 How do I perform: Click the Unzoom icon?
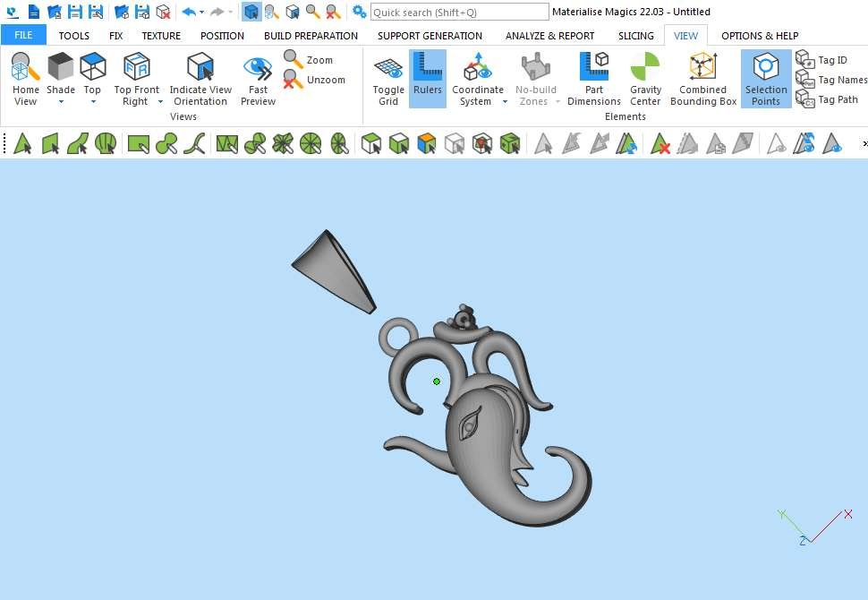tap(294, 80)
